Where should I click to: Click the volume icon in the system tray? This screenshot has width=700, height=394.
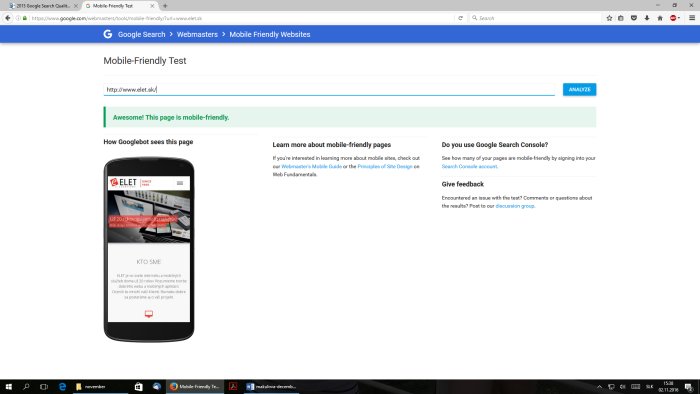[622, 386]
